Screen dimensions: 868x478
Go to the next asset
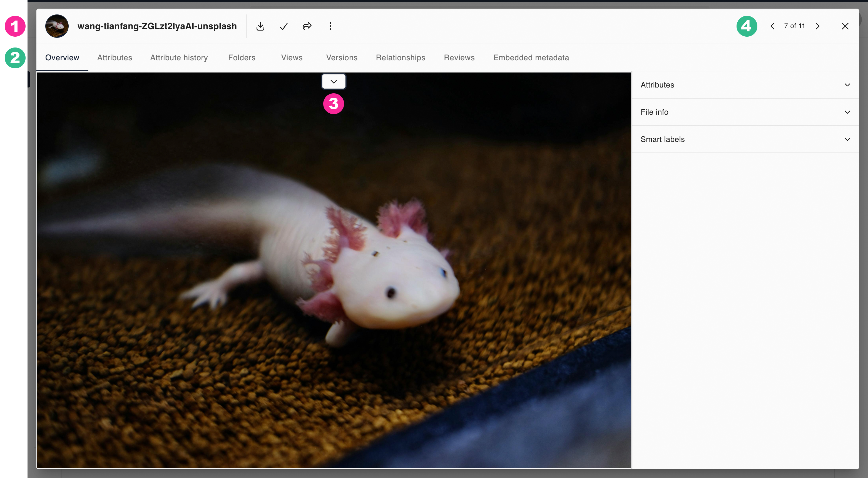[817, 26]
